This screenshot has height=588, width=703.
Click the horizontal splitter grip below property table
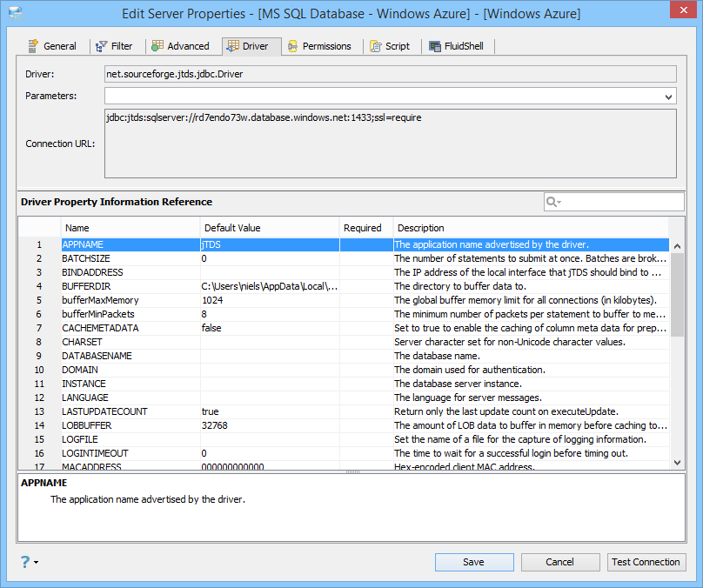tap(352, 472)
